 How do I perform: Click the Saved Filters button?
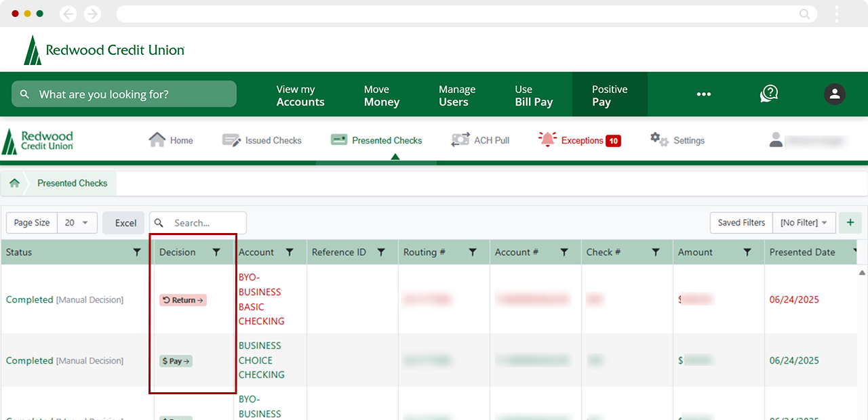click(x=741, y=222)
